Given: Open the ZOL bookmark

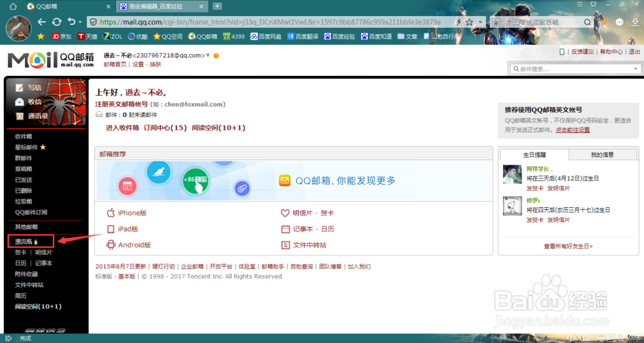Looking at the screenshot, I should coord(112,36).
